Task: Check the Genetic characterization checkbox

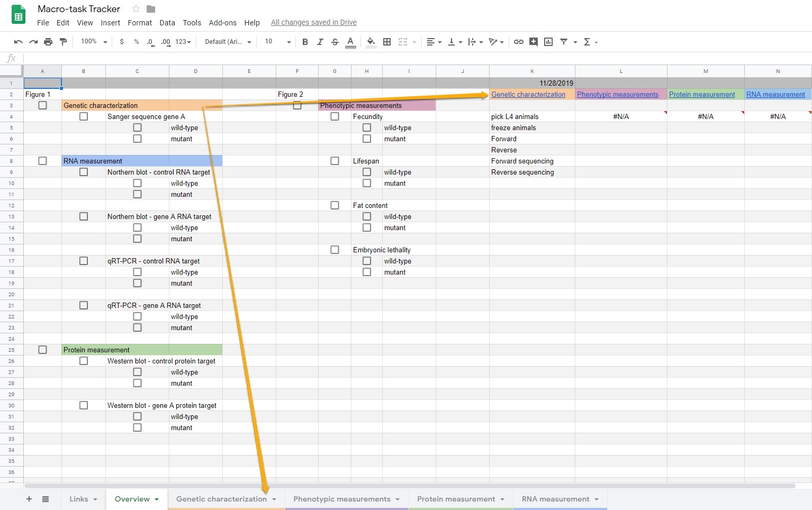Action: click(x=43, y=105)
